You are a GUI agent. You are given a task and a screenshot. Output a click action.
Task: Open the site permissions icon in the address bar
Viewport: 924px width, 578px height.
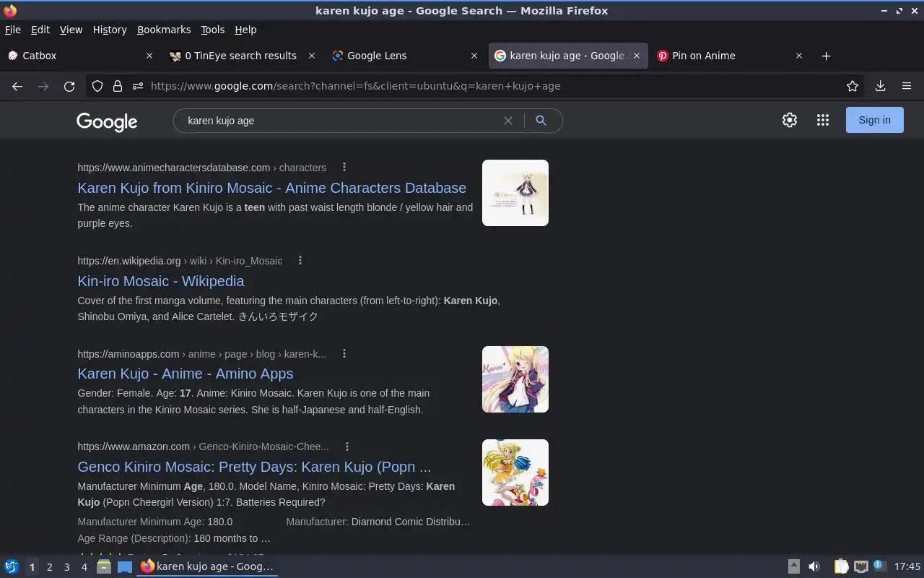click(138, 86)
